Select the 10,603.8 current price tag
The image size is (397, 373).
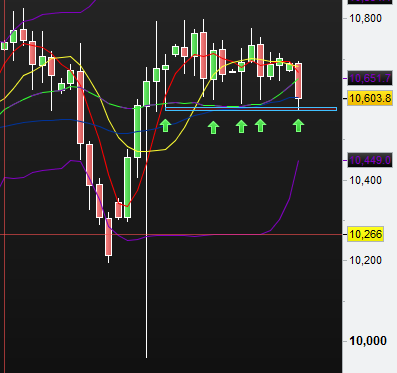370,98
